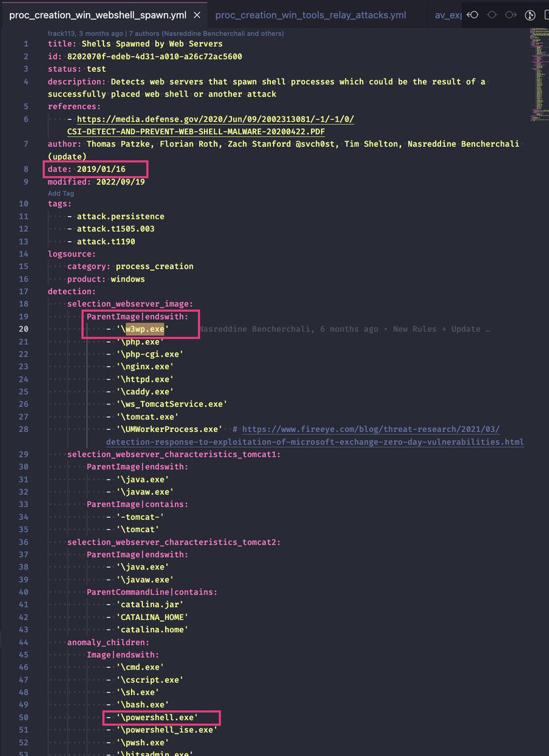Click the '\tomcat.exe' entry

coord(147,416)
